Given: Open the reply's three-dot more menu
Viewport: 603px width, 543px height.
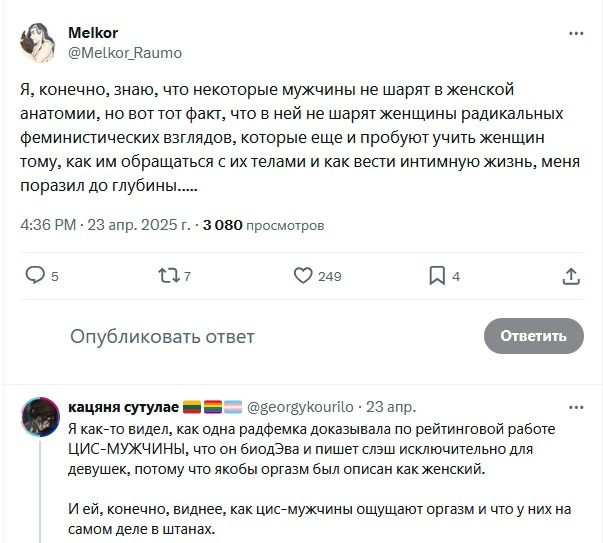Looking at the screenshot, I should [x=575, y=407].
